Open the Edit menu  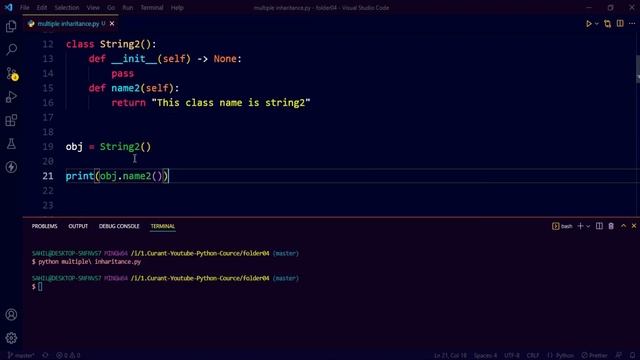pyautogui.click(x=42, y=7)
